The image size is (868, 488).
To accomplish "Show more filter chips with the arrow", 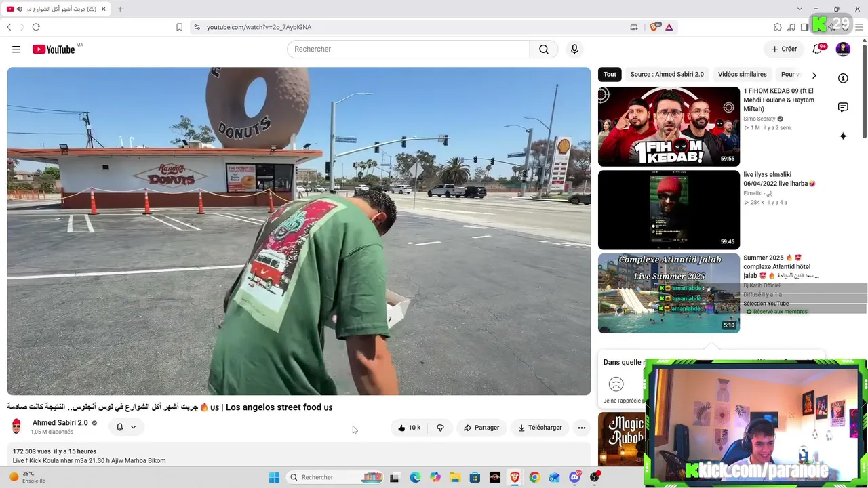I will point(814,75).
